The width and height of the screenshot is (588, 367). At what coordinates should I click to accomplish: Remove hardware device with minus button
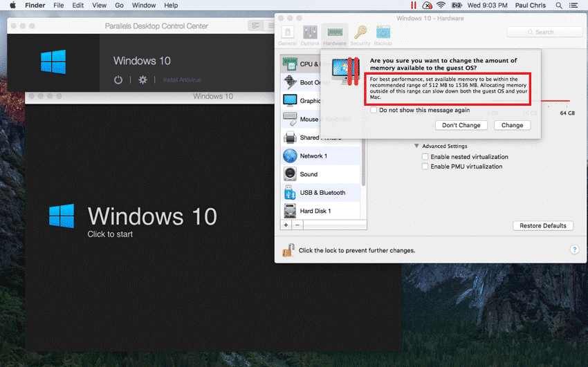tap(297, 225)
